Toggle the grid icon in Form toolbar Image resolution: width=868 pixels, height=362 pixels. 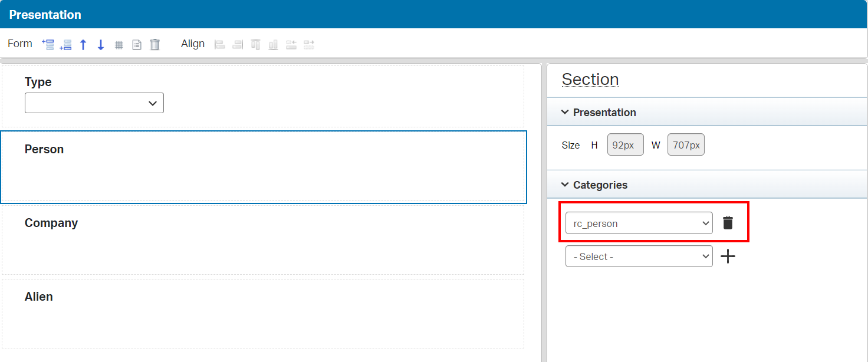[x=119, y=45]
